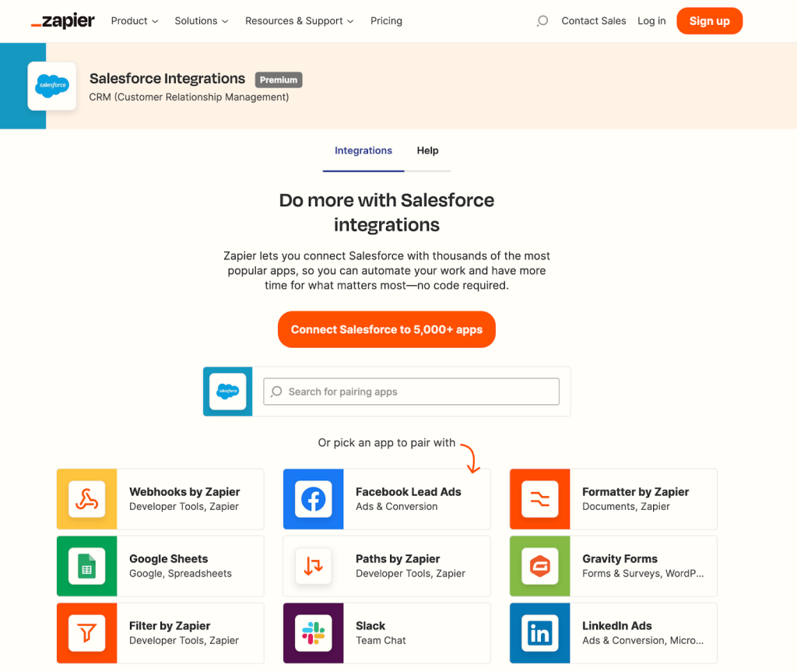Click 'Google, Spreadsheets' under Google Sheets
797x672 pixels.
coord(181,573)
